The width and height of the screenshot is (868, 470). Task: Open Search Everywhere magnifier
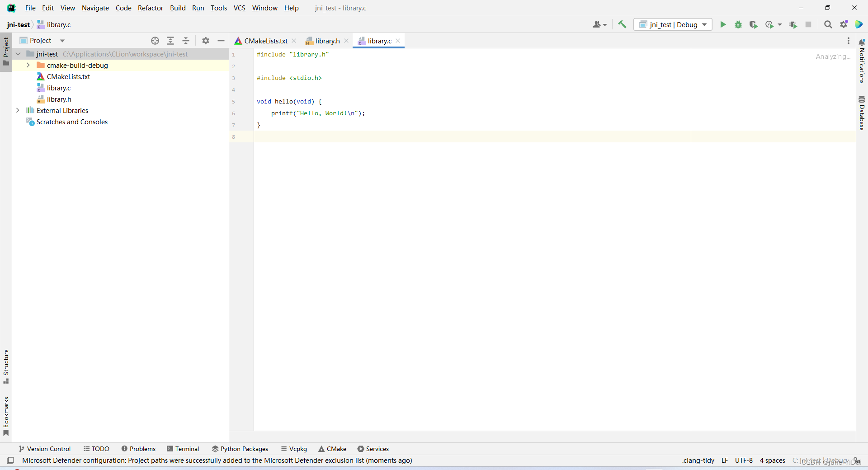pos(828,24)
